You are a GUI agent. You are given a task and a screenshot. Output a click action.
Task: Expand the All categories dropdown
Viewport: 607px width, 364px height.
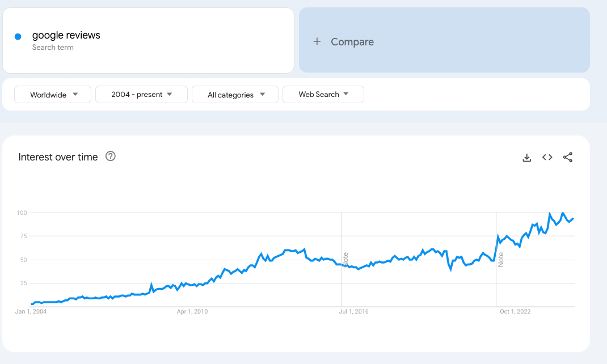(235, 95)
